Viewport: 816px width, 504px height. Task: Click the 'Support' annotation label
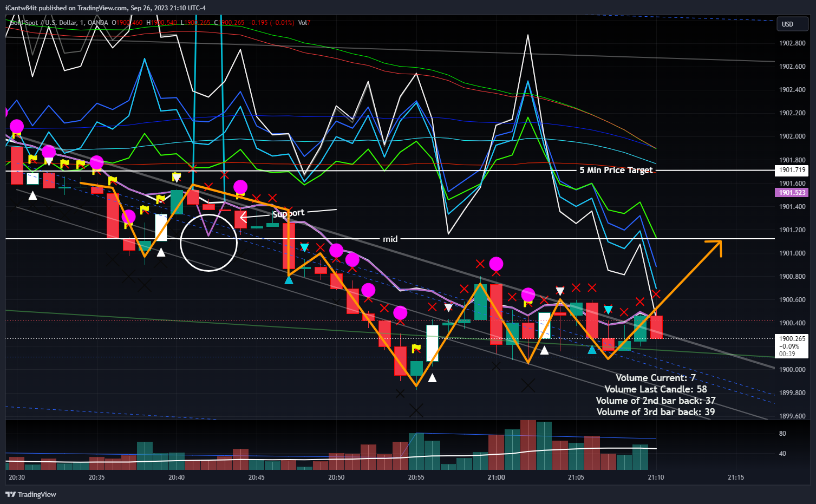[288, 213]
